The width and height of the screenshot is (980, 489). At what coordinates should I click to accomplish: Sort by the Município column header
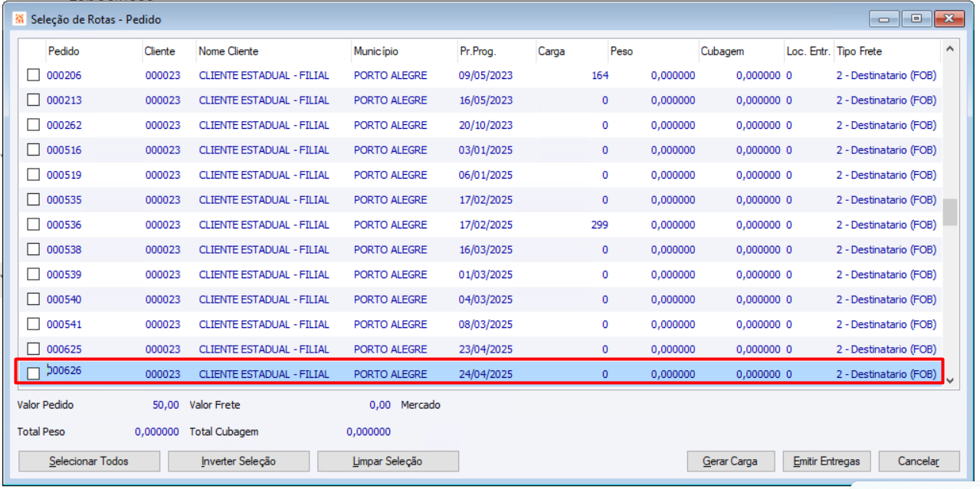(x=404, y=51)
